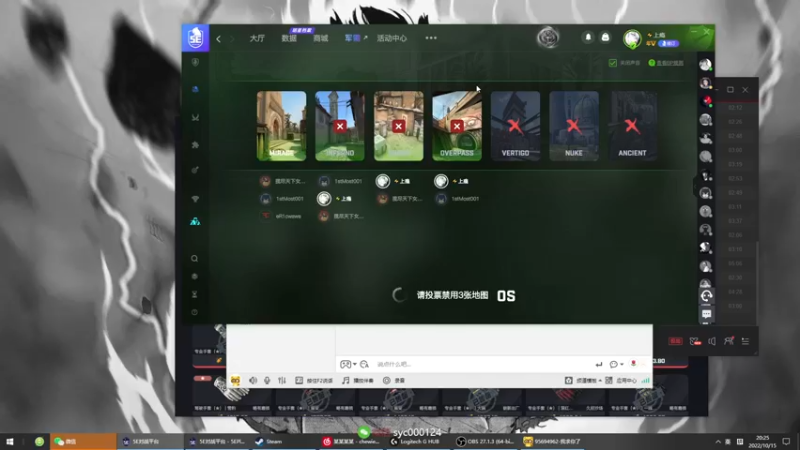
Task: Select the Mirage map card
Action: (x=281, y=126)
